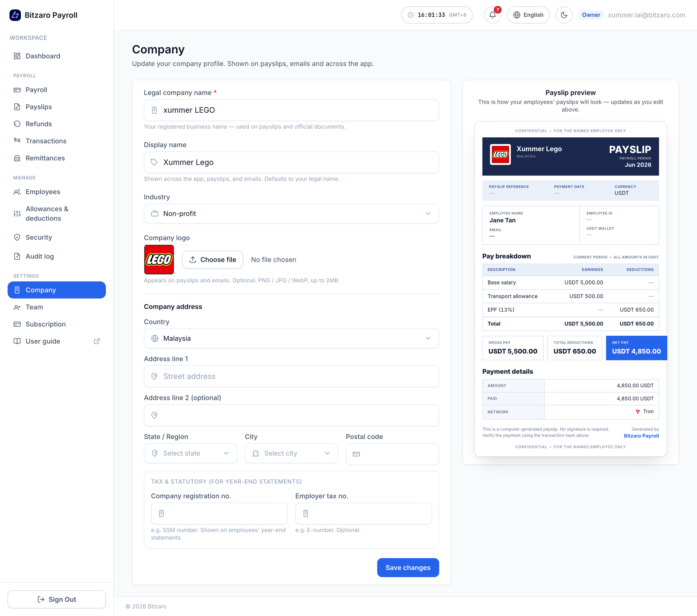Click the Payslips document icon

tap(17, 107)
